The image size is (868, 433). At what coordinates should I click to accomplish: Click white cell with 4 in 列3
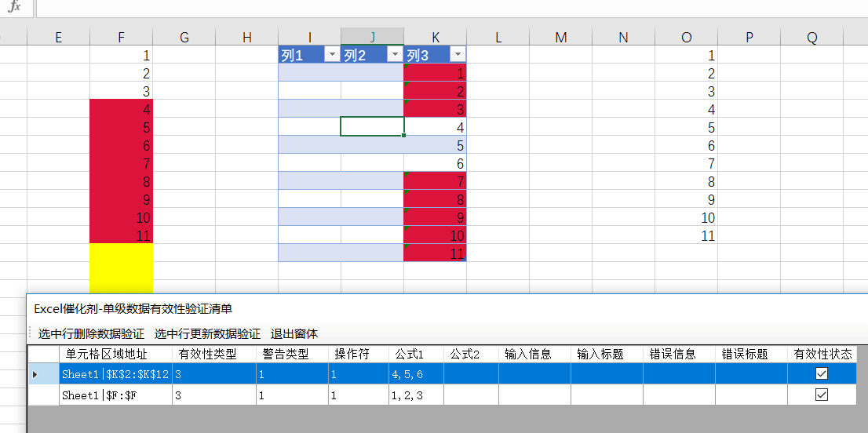pyautogui.click(x=435, y=126)
